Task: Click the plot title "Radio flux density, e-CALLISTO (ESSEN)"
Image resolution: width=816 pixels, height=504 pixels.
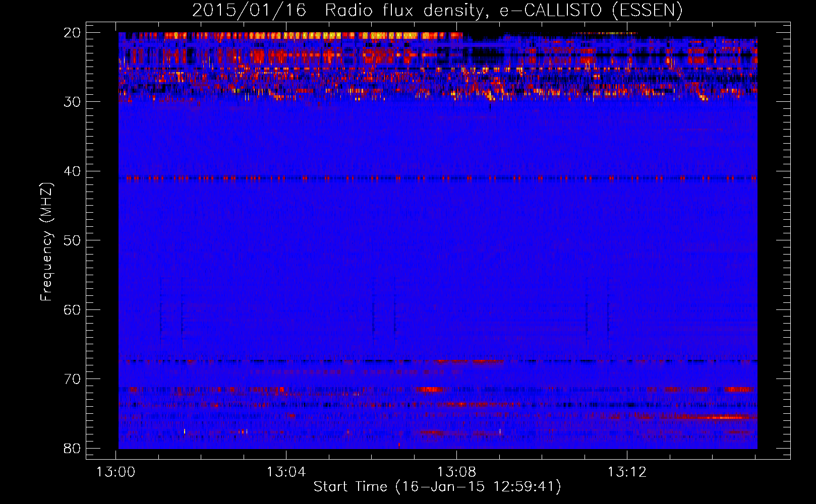Action: point(504,11)
